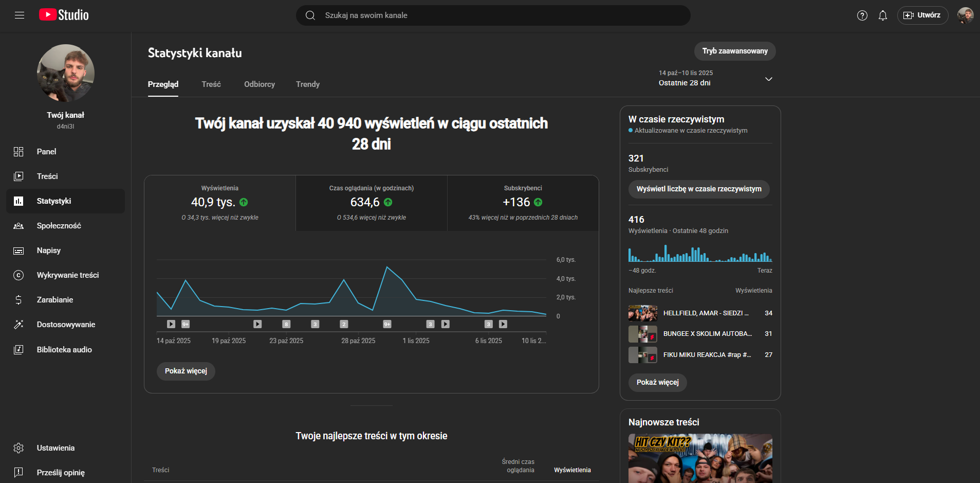980x483 pixels.
Task: Open Ustawienia settings
Action: [x=56, y=448]
